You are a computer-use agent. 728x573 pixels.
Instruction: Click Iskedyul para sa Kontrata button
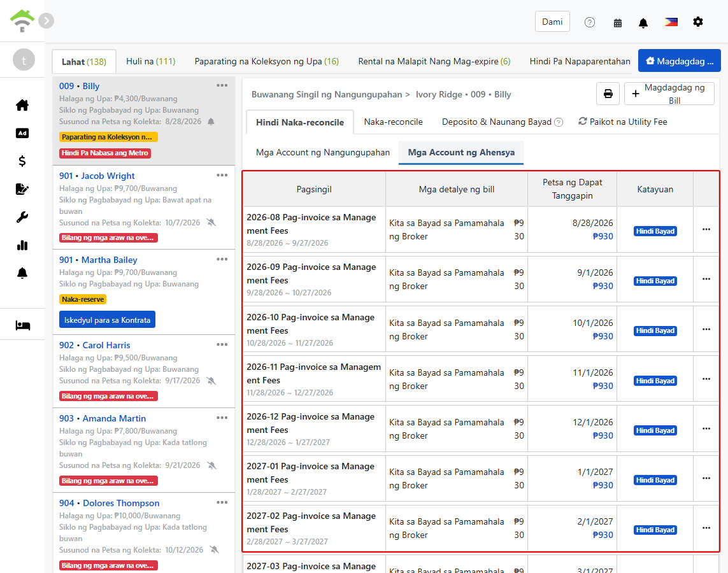click(107, 320)
